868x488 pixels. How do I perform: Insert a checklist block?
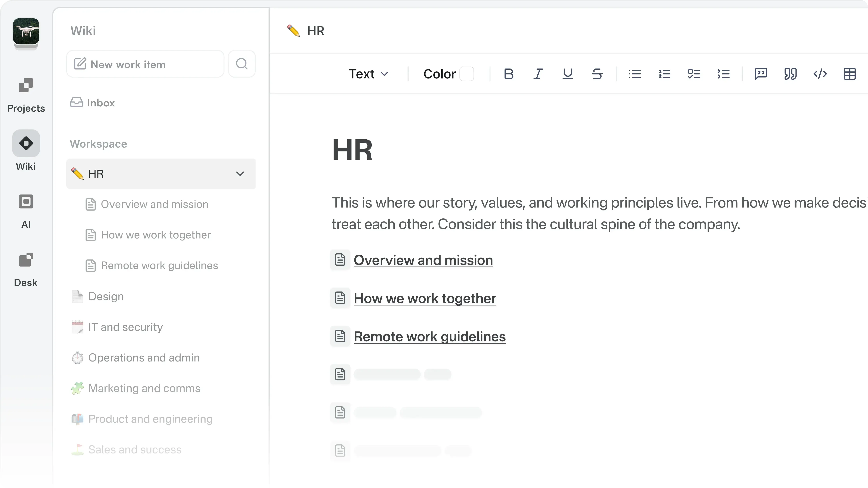coord(694,74)
